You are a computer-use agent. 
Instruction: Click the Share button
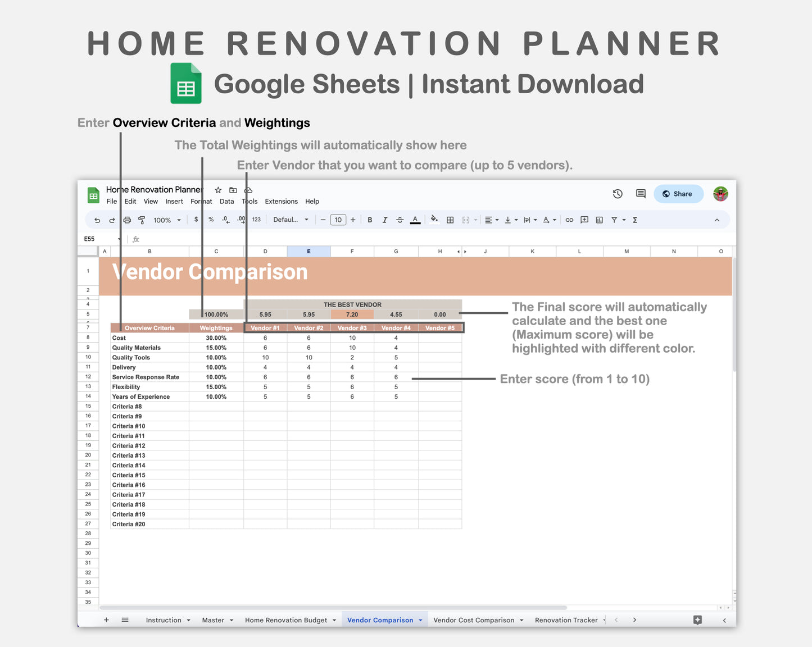(x=678, y=193)
